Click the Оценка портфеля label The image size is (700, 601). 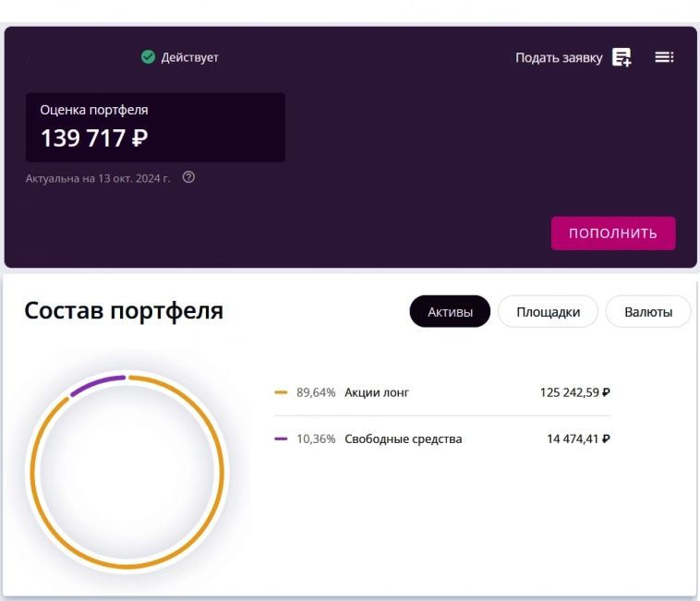94,110
